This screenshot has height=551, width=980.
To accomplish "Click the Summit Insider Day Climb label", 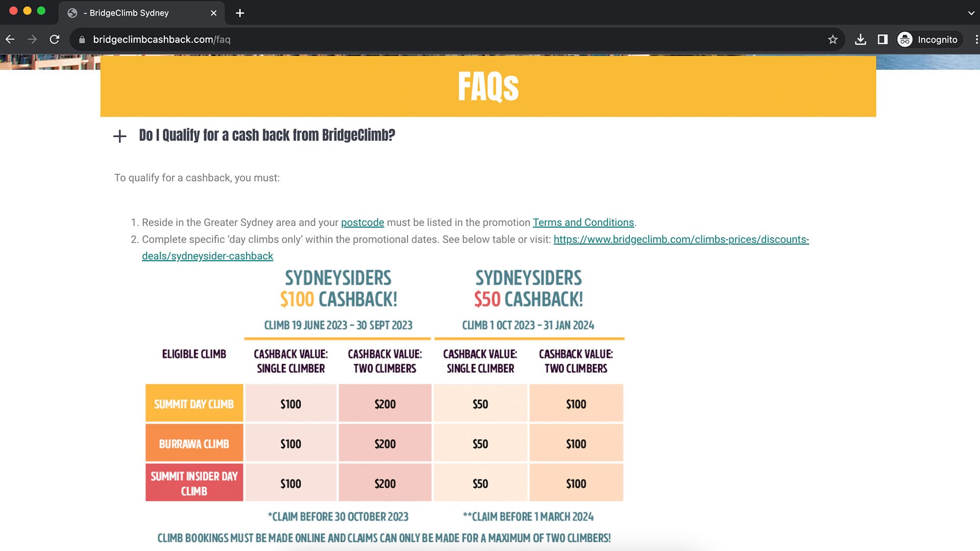I will coord(194,483).
